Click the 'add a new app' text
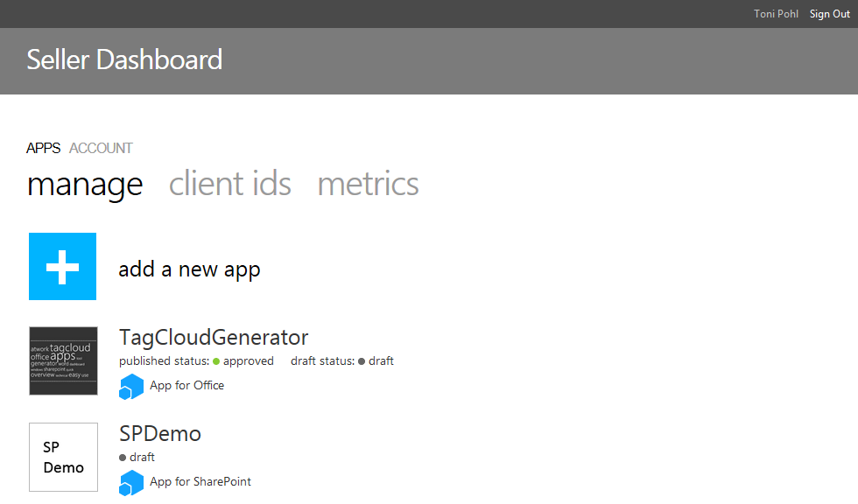The width and height of the screenshot is (858, 504). coord(189,269)
